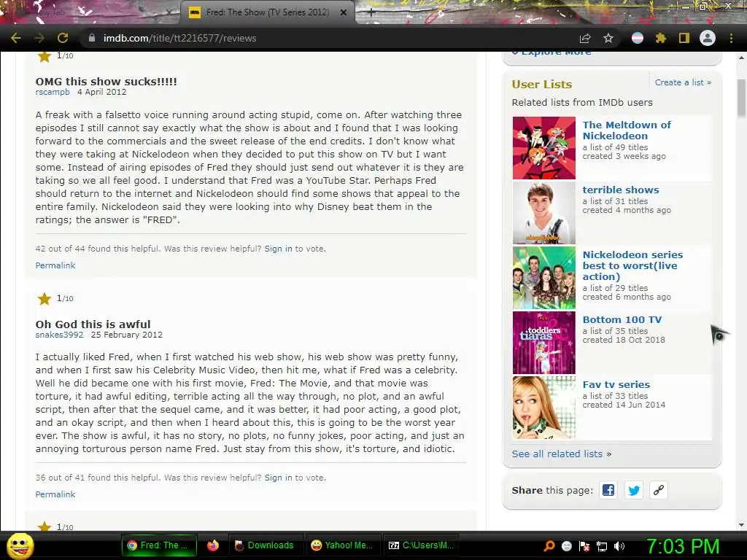Bookmark this page with the star icon
The image size is (747, 560).
tap(608, 38)
